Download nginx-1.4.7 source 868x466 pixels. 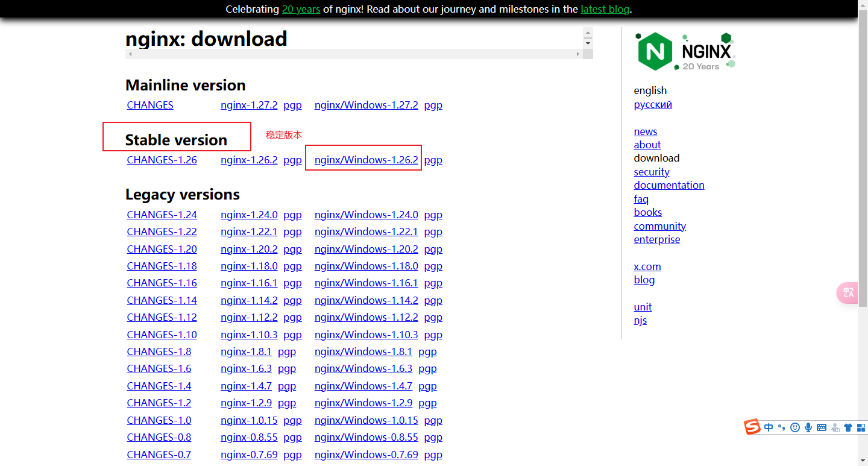coord(246,386)
